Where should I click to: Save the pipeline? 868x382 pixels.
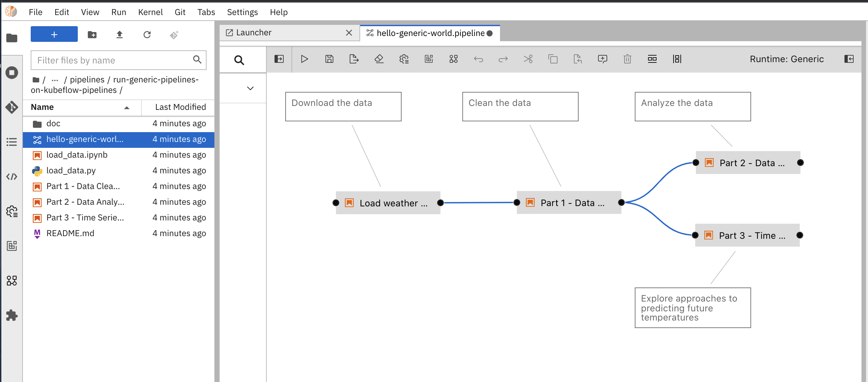pyautogui.click(x=329, y=59)
